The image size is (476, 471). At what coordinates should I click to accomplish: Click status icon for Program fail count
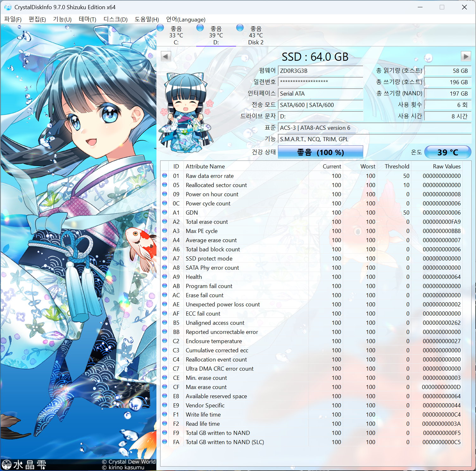tap(165, 286)
